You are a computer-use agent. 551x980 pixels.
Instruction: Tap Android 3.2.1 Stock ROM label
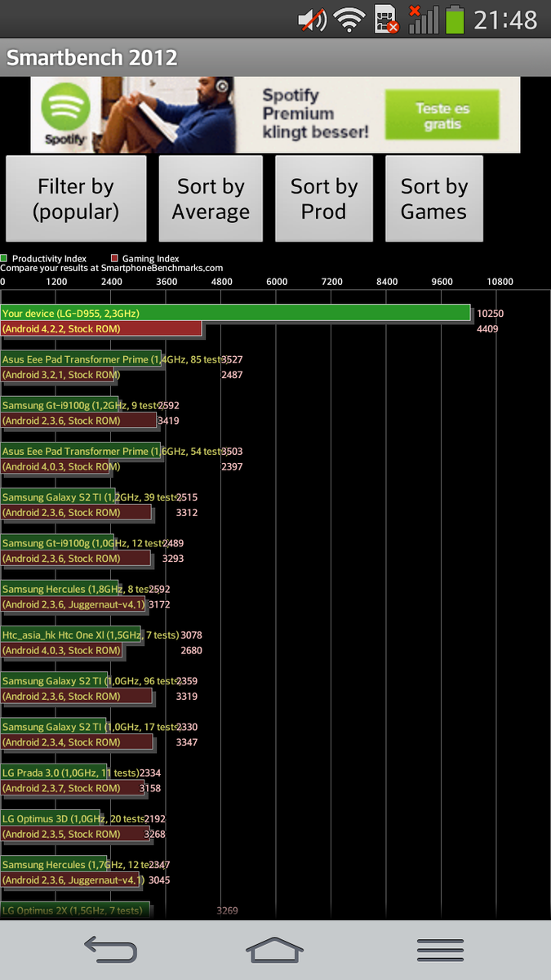point(61,375)
